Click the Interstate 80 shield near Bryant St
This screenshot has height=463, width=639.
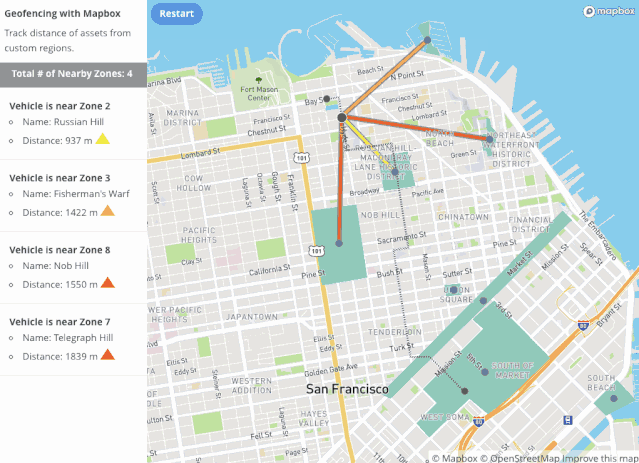coord(583,325)
